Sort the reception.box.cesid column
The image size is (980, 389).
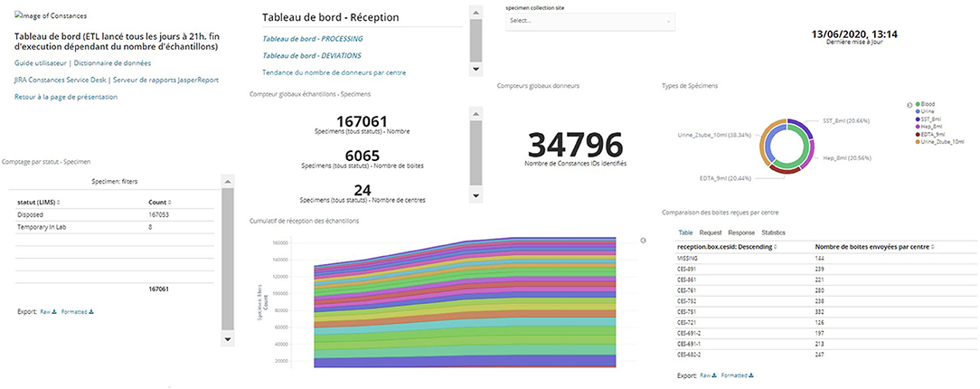tap(777, 247)
